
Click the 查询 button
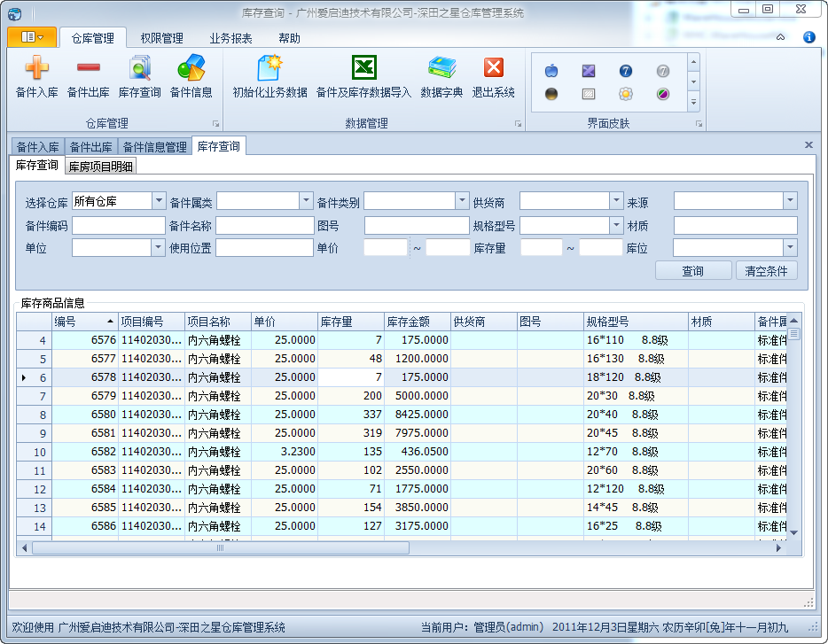[x=693, y=271]
